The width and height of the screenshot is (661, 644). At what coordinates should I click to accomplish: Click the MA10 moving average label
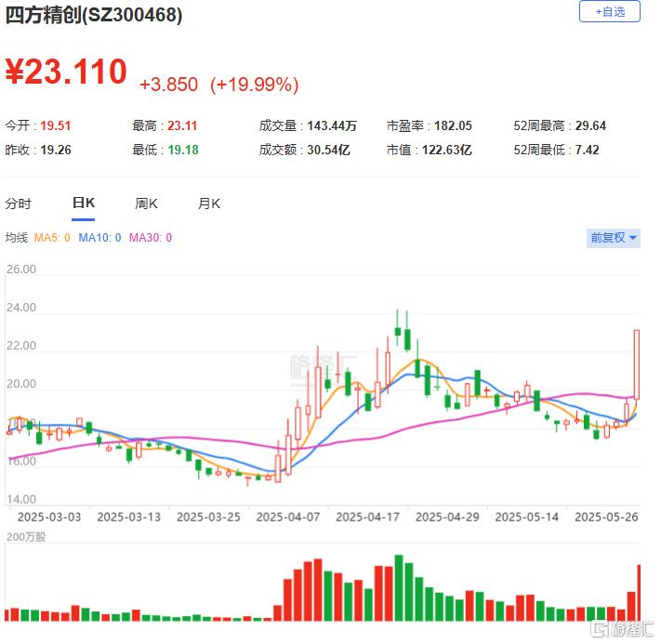click(99, 238)
